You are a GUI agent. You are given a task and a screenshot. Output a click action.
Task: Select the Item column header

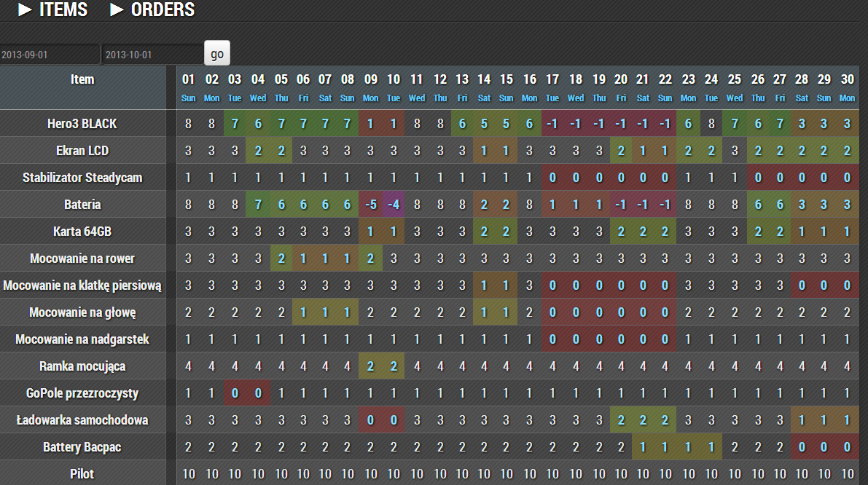(x=82, y=87)
